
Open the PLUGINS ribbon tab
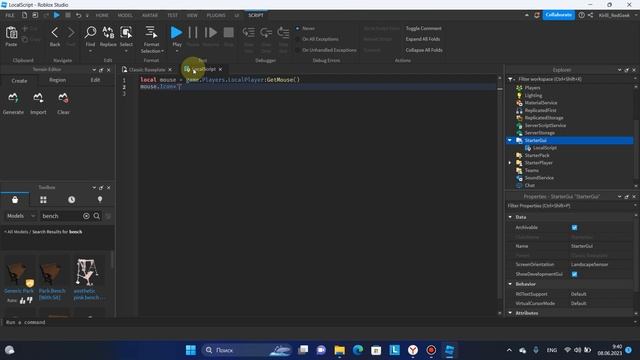[x=216, y=15]
